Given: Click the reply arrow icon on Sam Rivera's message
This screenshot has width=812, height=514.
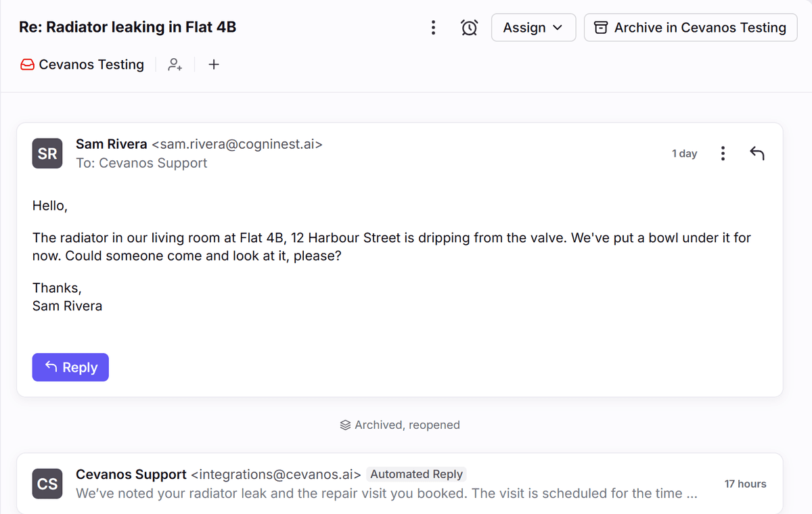Looking at the screenshot, I should (757, 154).
